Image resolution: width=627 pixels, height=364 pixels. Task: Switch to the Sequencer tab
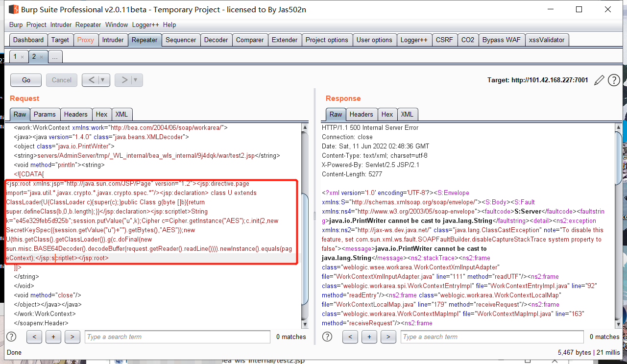pyautogui.click(x=181, y=40)
